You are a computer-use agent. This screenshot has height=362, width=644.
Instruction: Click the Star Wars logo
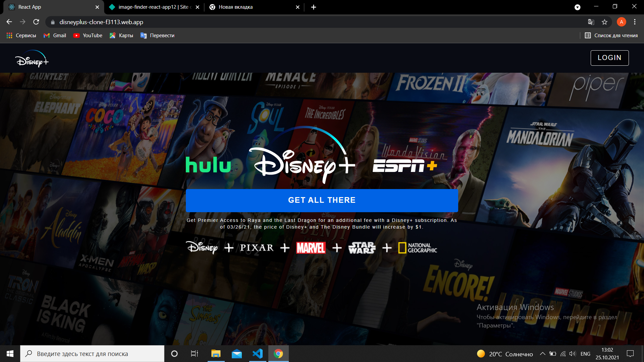362,248
